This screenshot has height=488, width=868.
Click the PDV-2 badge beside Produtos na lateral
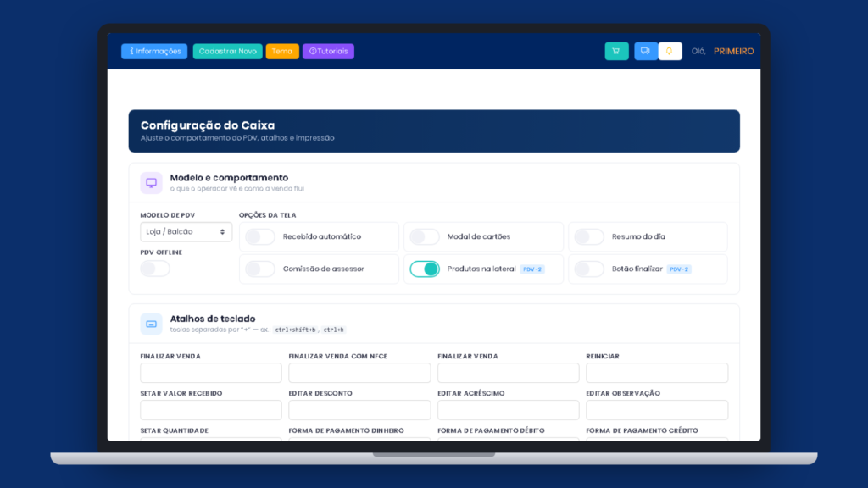point(532,269)
